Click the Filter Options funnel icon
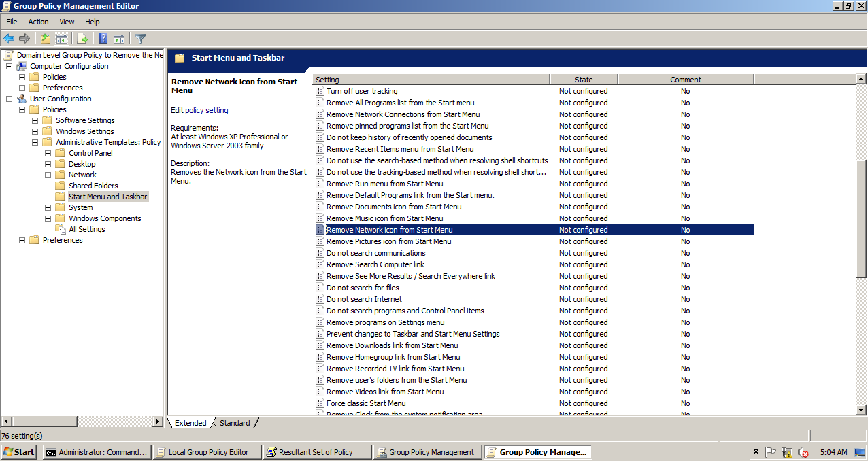Viewport: 868px width, 461px height. tap(141, 38)
